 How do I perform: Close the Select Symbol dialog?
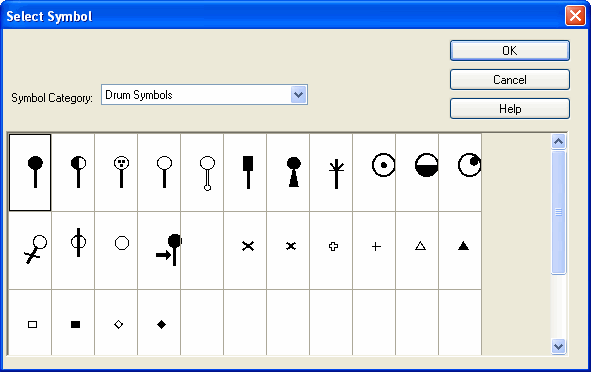tap(575, 16)
